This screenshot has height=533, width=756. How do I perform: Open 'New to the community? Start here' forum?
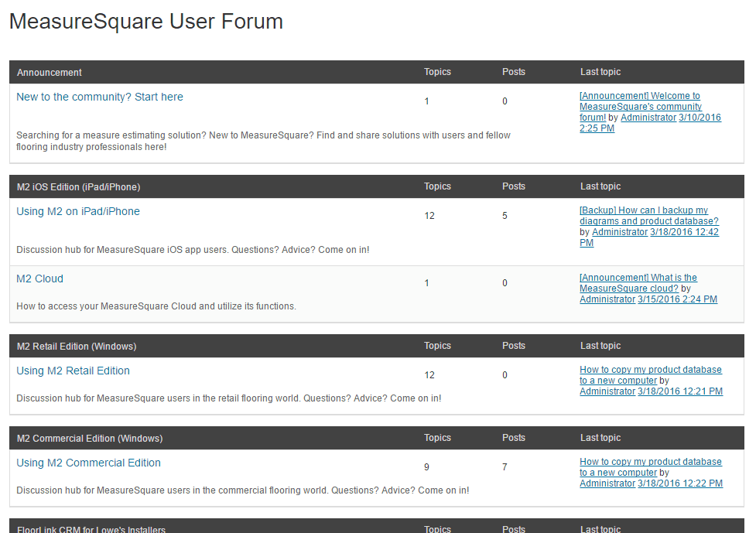coord(100,97)
